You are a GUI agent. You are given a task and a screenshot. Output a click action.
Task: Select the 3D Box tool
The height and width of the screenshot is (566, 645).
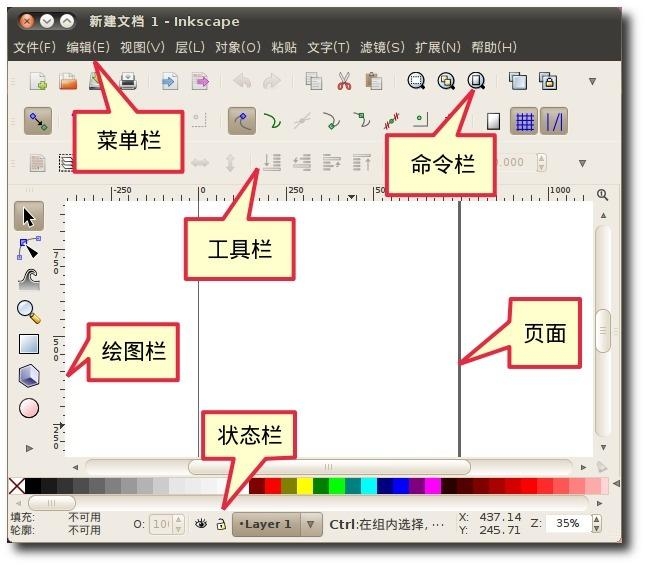tap(29, 376)
